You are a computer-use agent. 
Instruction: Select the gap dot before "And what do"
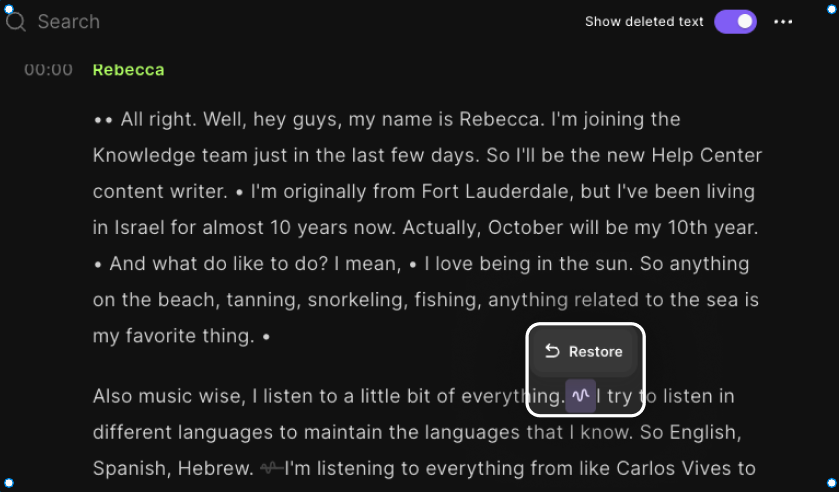coord(97,264)
